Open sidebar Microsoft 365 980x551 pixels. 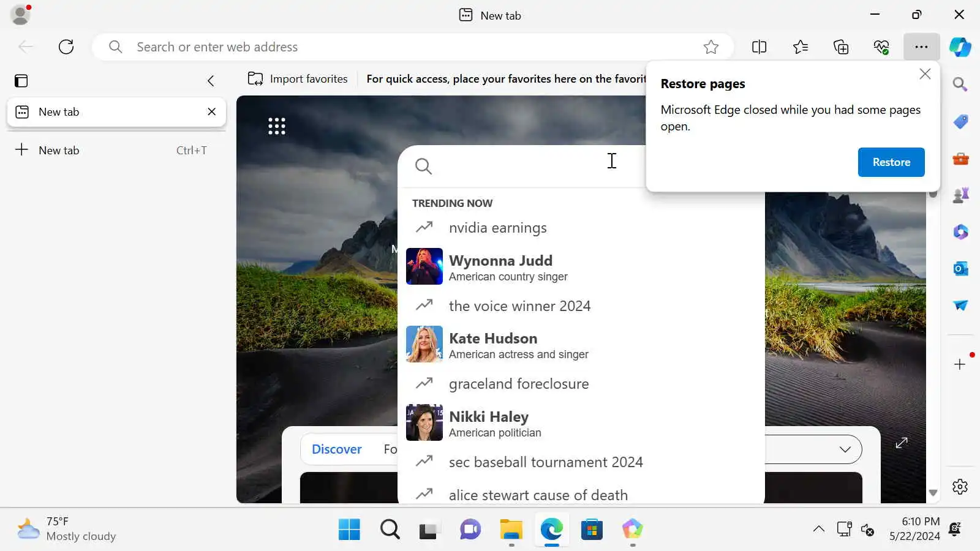[960, 232]
